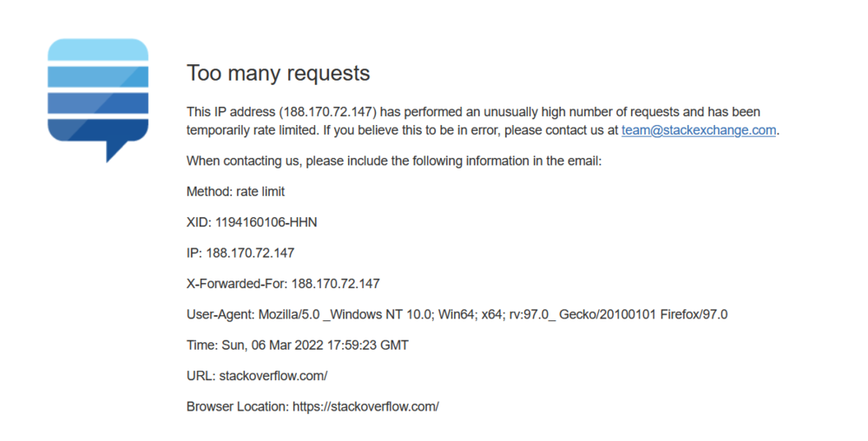Image resolution: width=868 pixels, height=441 pixels.
Task: Click the light-blue top bar of logo
Action: pos(98,49)
